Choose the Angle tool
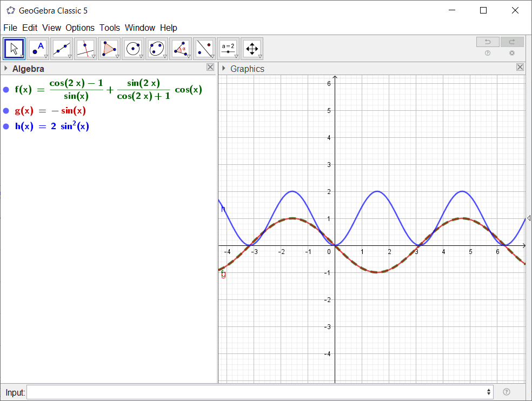Screen dimensions: 532x401 point(181,49)
